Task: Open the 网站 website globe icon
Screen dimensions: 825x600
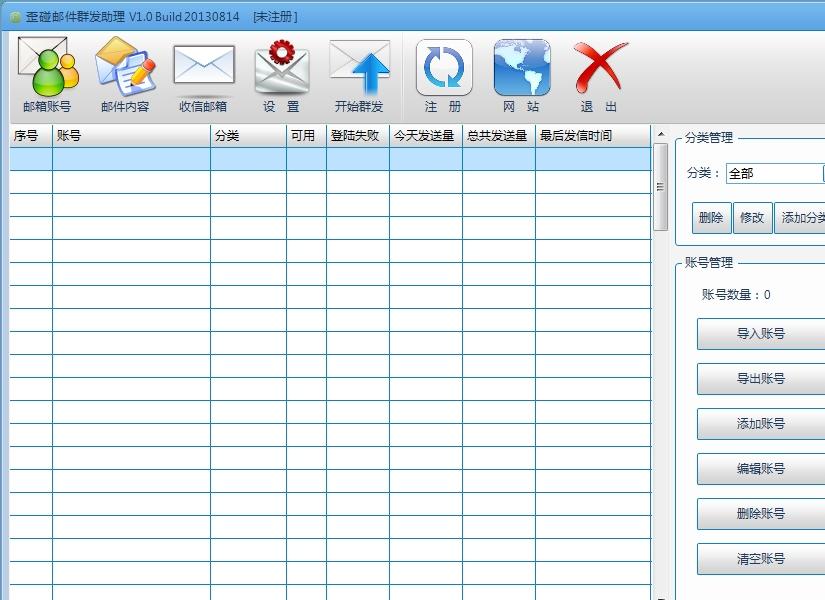Action: pyautogui.click(x=521, y=75)
